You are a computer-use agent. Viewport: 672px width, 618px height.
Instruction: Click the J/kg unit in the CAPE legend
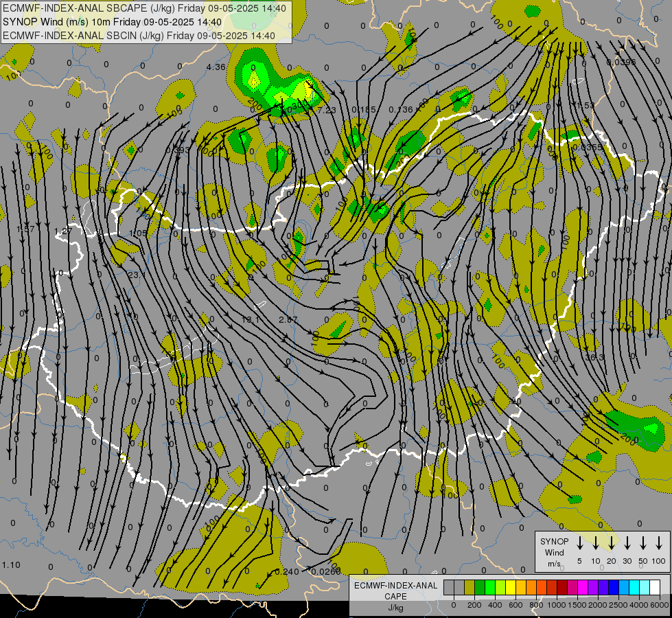point(395,608)
